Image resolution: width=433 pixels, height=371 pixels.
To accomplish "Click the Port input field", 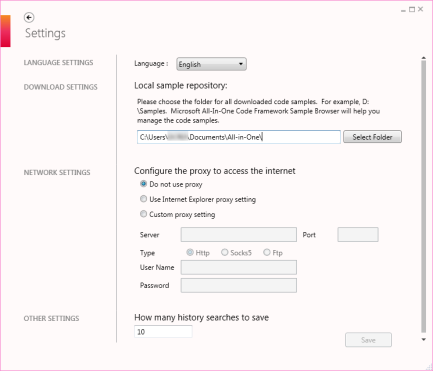I will (358, 235).
